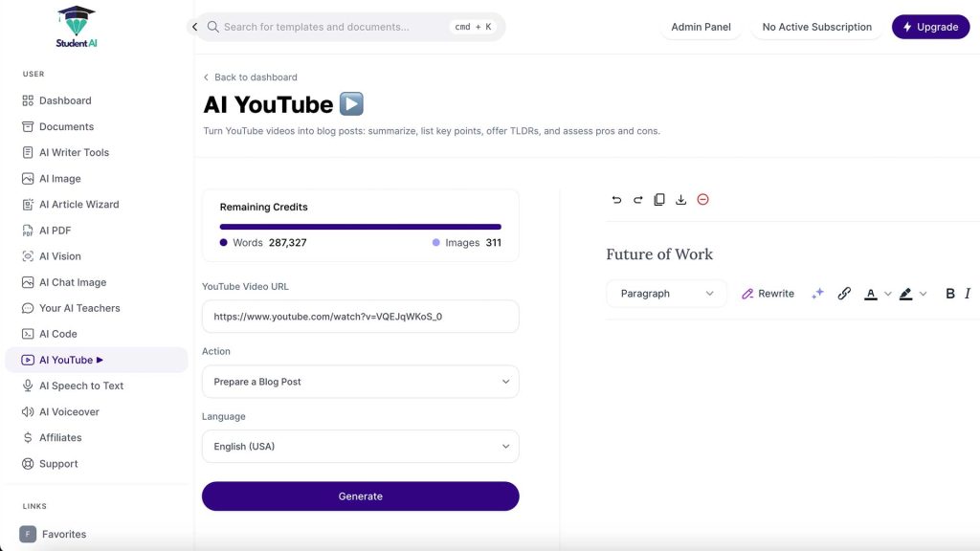Open the AI Code tool
This screenshot has height=551, width=980.
tap(57, 333)
